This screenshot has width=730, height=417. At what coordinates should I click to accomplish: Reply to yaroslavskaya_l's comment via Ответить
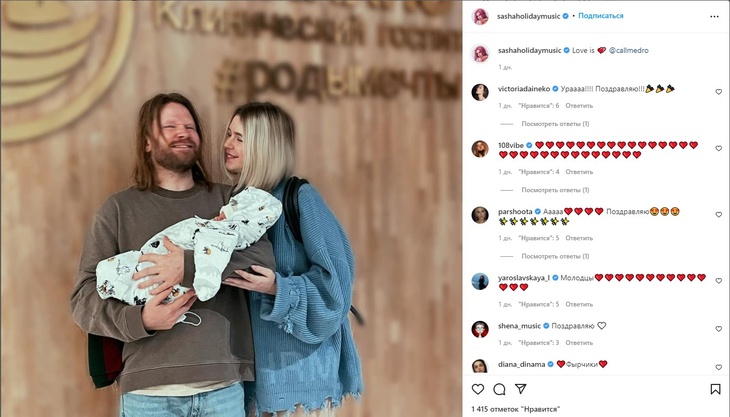(x=579, y=304)
